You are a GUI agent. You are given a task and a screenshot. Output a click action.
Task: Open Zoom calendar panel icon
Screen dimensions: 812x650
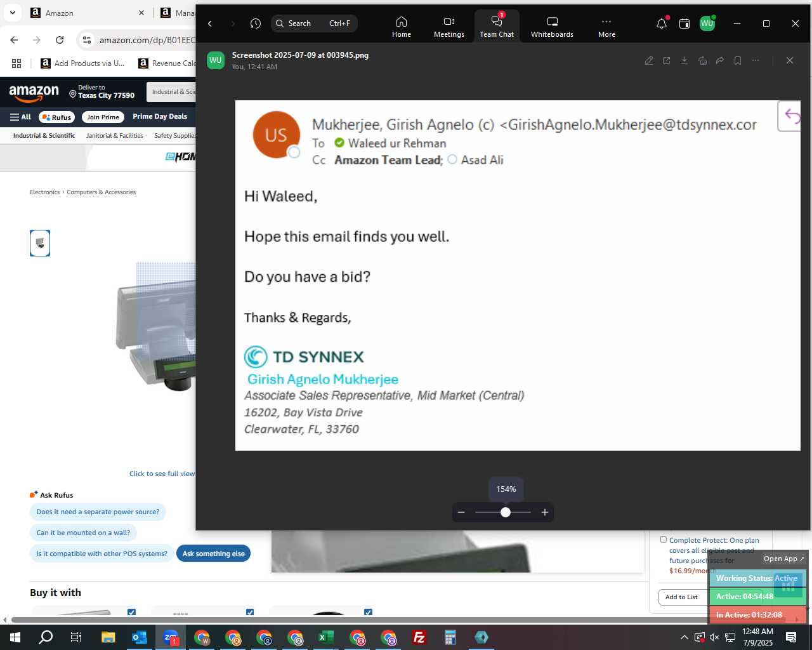coord(684,23)
